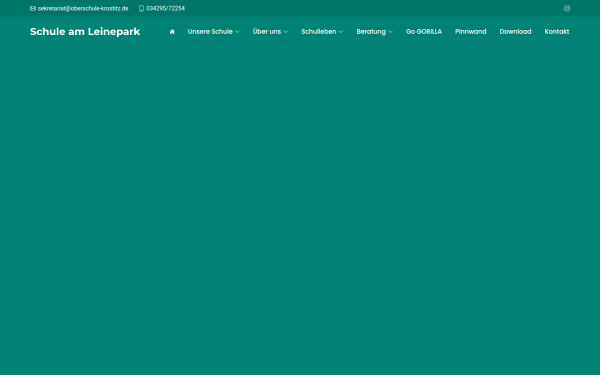Open the Schulleben menu item
Image resolution: width=600 pixels, height=375 pixels.
click(x=319, y=32)
